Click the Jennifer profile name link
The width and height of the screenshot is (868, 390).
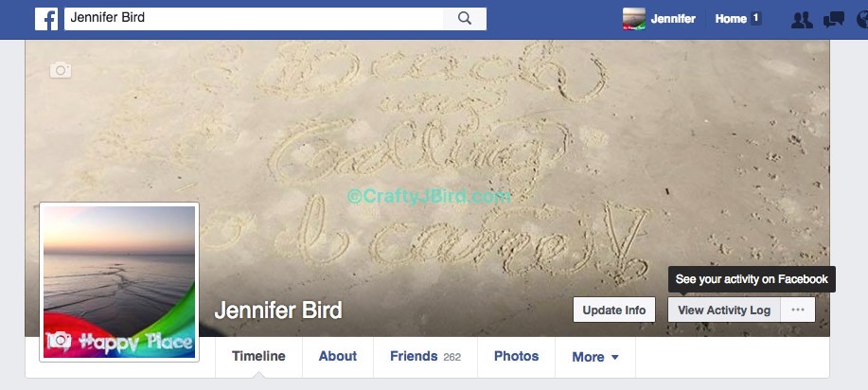(673, 19)
